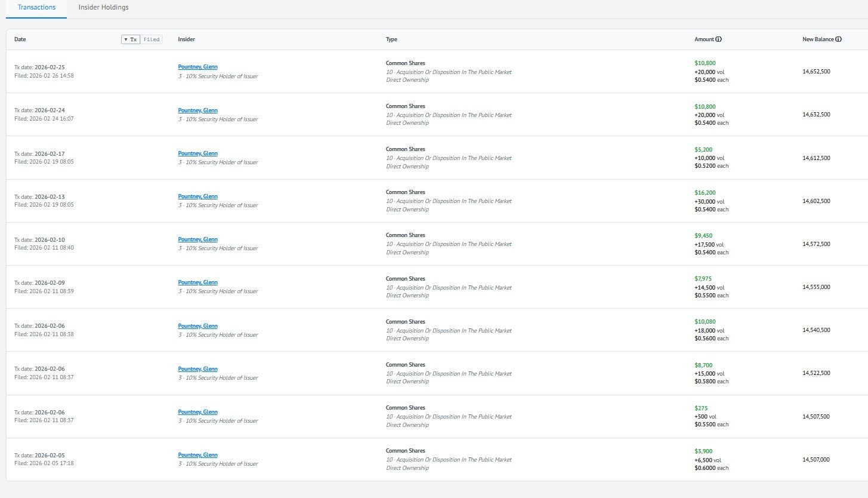This screenshot has height=498, width=868.
Task: Click $0.5200 each price
Action: [x=711, y=166]
